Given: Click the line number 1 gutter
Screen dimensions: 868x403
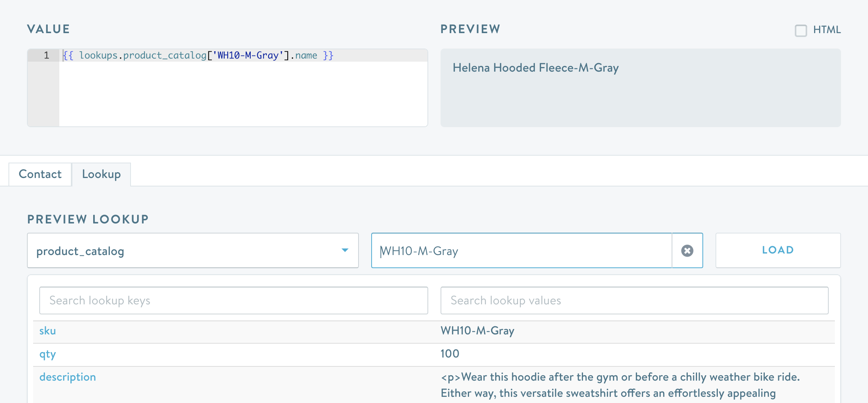Looking at the screenshot, I should (44, 55).
